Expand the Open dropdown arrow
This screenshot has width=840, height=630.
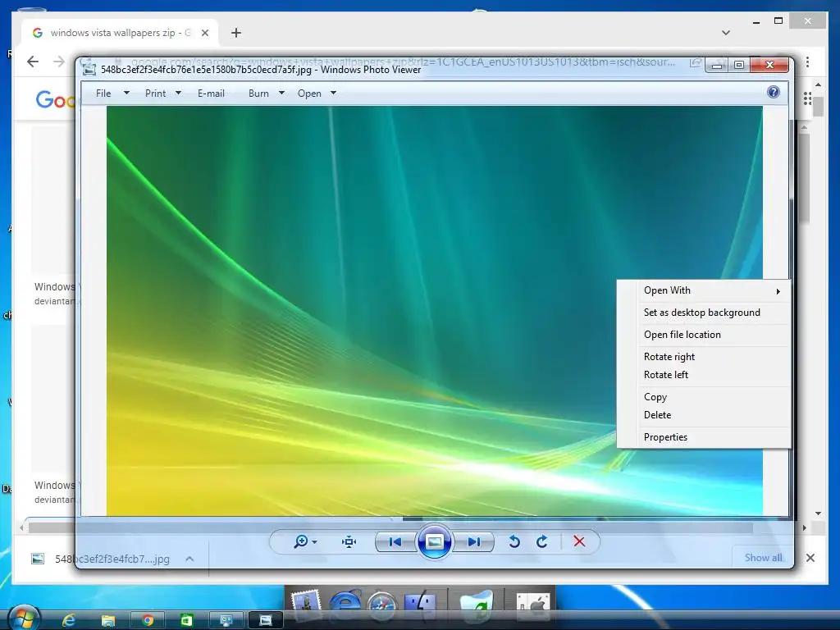pos(333,93)
